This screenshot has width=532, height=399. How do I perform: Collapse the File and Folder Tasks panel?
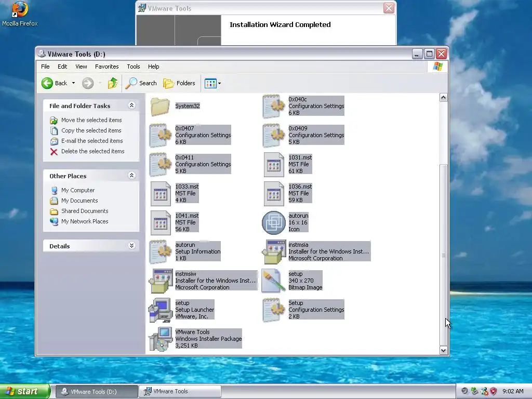pyautogui.click(x=131, y=105)
